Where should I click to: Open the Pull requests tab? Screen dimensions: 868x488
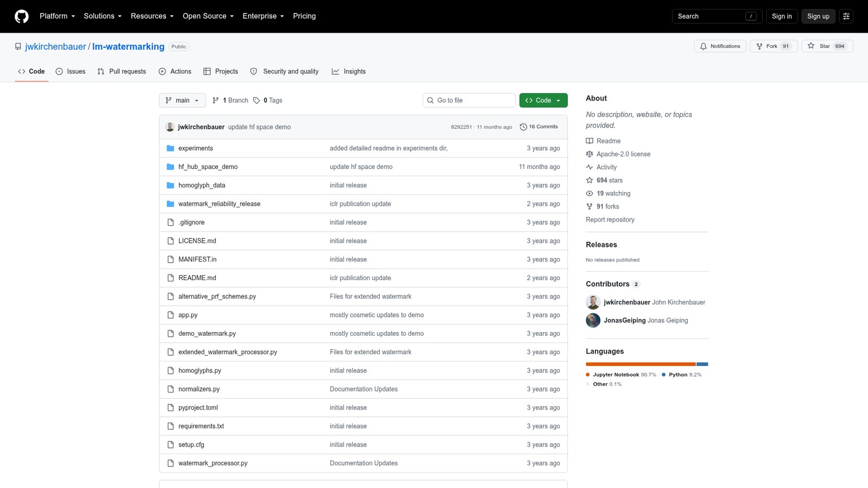[121, 72]
